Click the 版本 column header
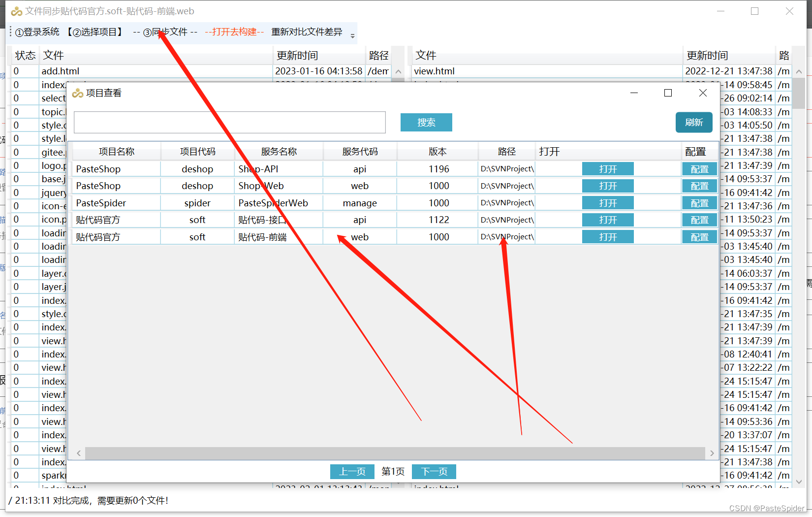 tap(437, 152)
